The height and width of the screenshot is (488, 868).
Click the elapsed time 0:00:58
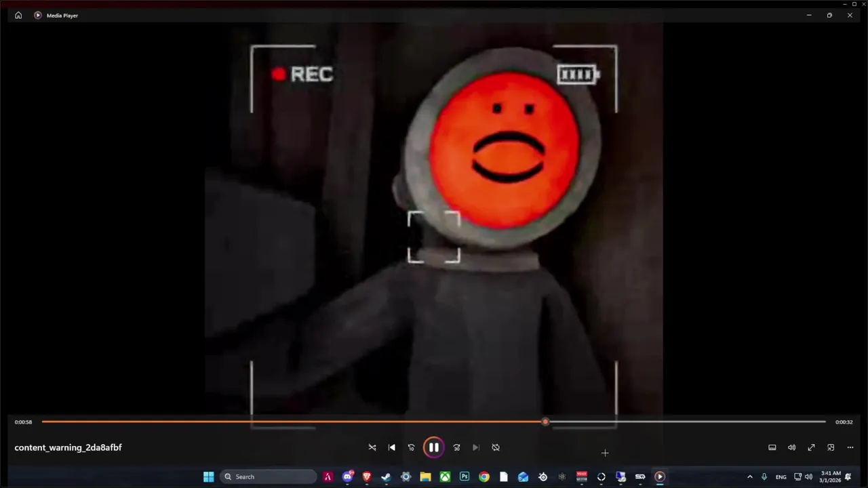23,422
